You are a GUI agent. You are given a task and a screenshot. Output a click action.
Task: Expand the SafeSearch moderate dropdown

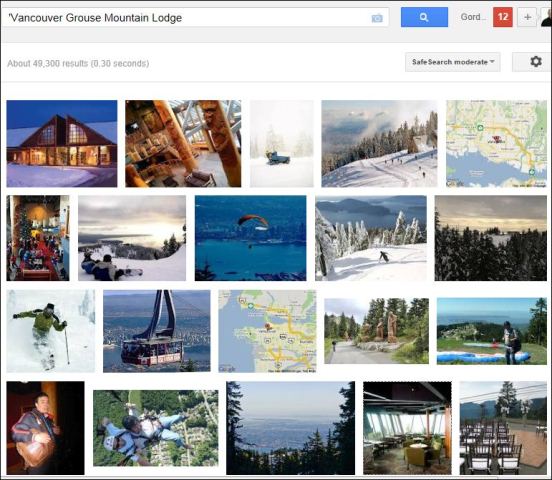tap(453, 62)
